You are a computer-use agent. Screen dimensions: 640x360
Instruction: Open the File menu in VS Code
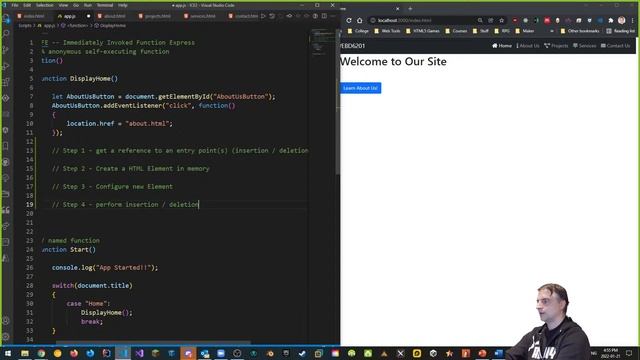pos(15,5)
